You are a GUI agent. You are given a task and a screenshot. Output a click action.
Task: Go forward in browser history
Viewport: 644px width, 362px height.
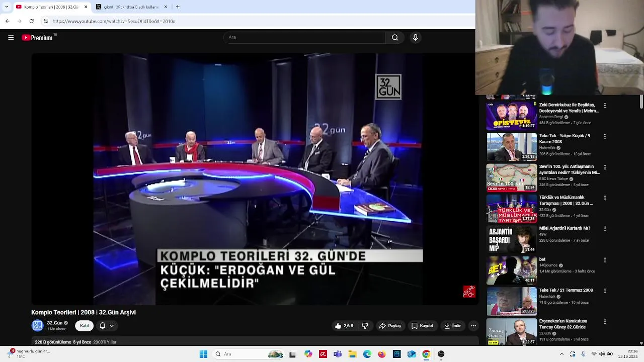tap(19, 21)
